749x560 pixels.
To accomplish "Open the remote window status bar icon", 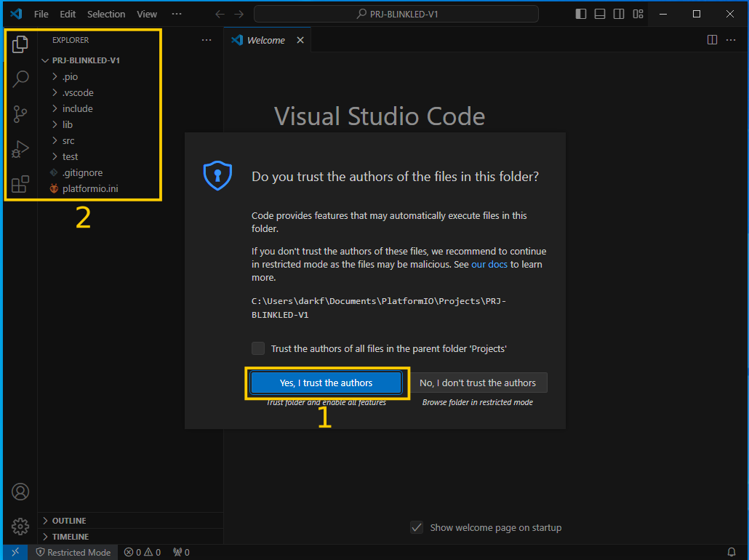I will point(15,552).
